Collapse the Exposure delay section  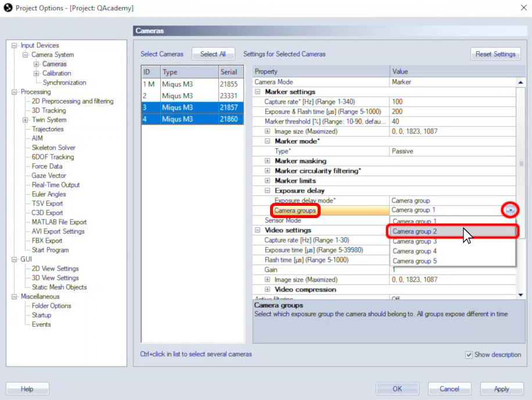click(267, 191)
